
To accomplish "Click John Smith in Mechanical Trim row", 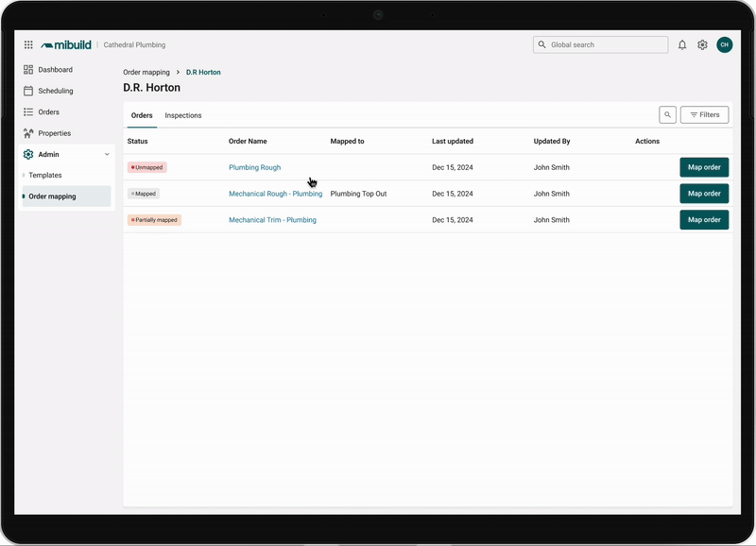I will (551, 220).
